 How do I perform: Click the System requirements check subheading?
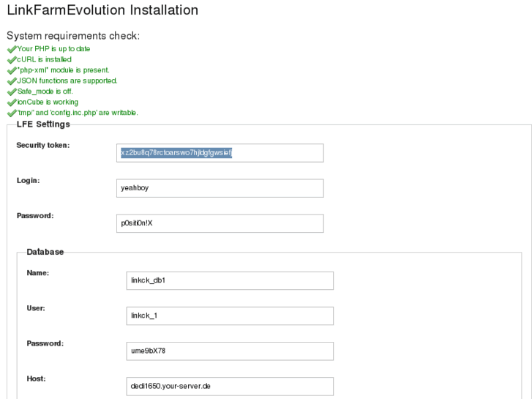point(73,36)
